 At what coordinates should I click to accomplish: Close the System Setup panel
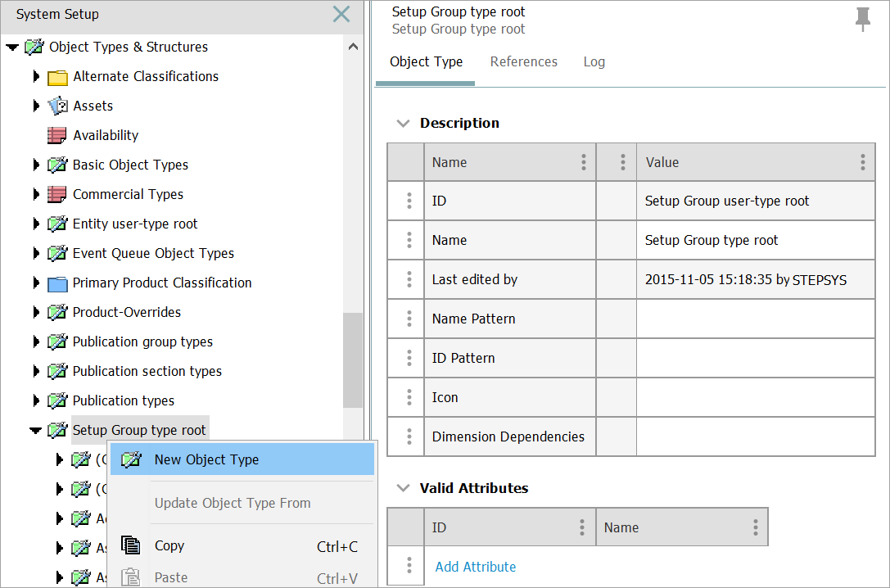[341, 14]
